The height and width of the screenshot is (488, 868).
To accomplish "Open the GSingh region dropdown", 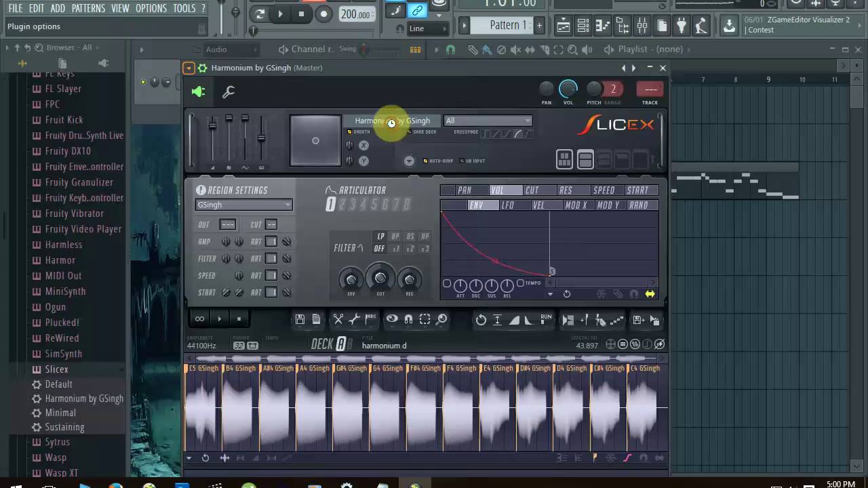I will pos(243,205).
